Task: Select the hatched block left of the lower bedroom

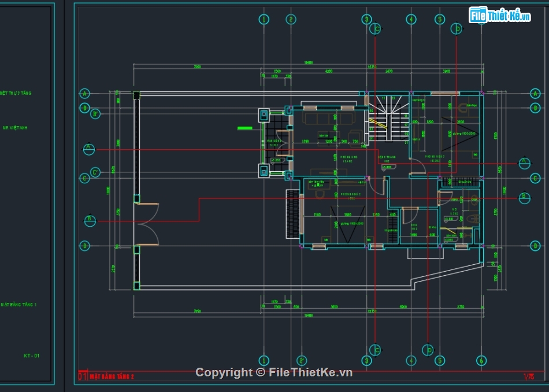Action: [293, 214]
